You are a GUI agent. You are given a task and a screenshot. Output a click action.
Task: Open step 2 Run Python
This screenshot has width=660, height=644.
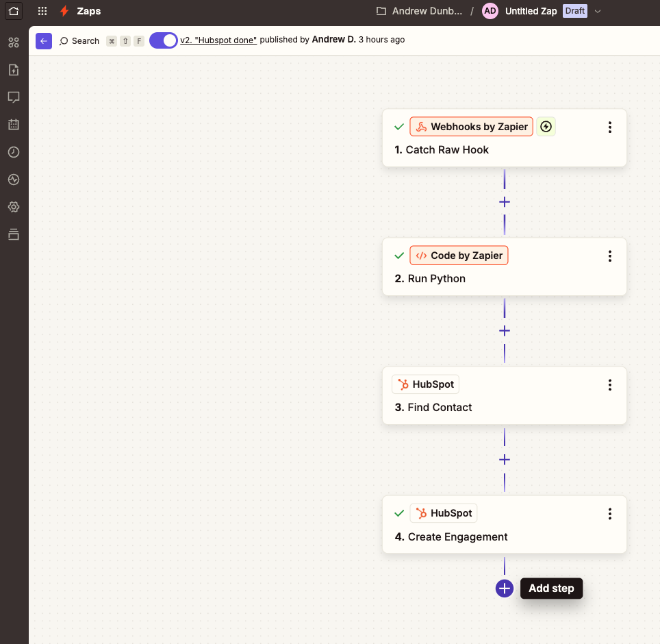click(x=505, y=267)
